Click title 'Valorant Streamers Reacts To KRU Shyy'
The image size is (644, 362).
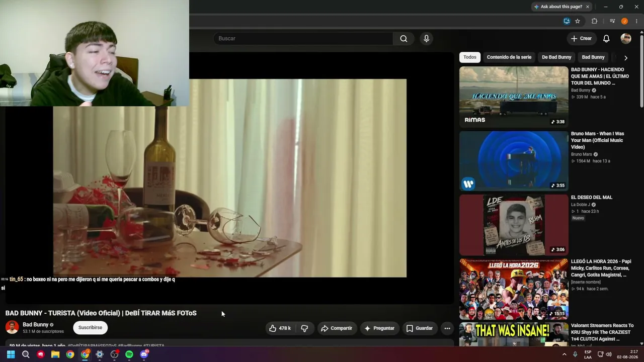coord(602,332)
